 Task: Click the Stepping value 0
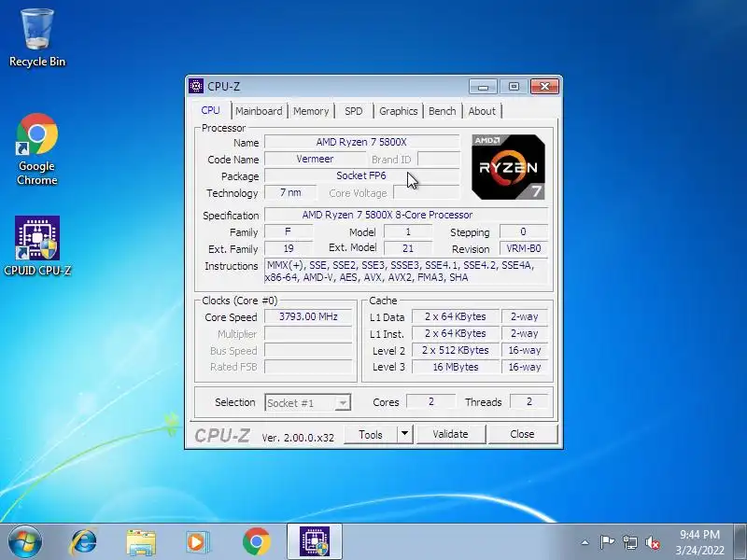pos(524,231)
